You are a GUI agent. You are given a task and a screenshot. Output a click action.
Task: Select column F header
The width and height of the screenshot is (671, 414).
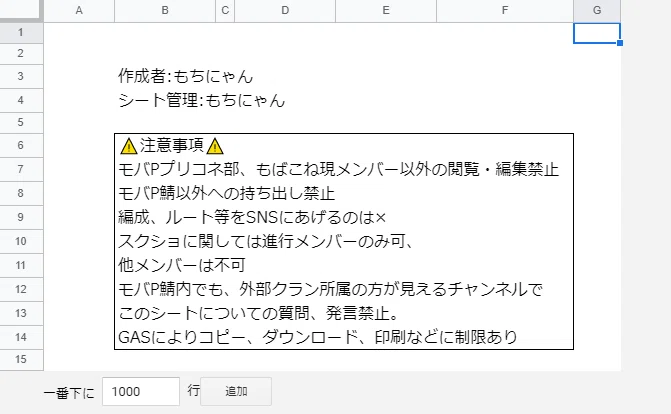pos(505,11)
